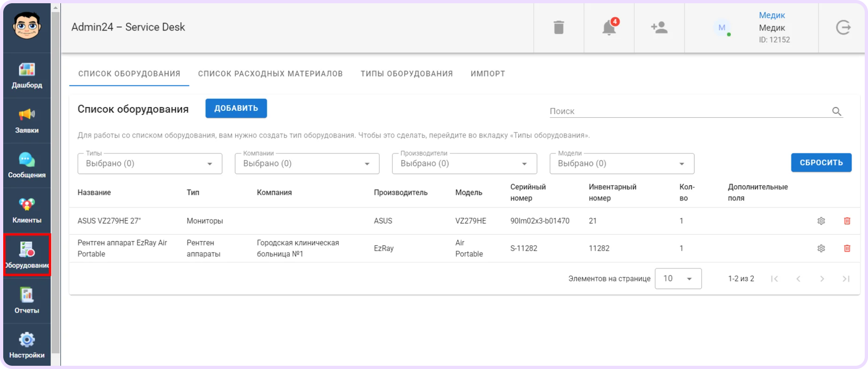Click the search magnifier icon
The height and width of the screenshot is (369, 868).
click(x=837, y=111)
